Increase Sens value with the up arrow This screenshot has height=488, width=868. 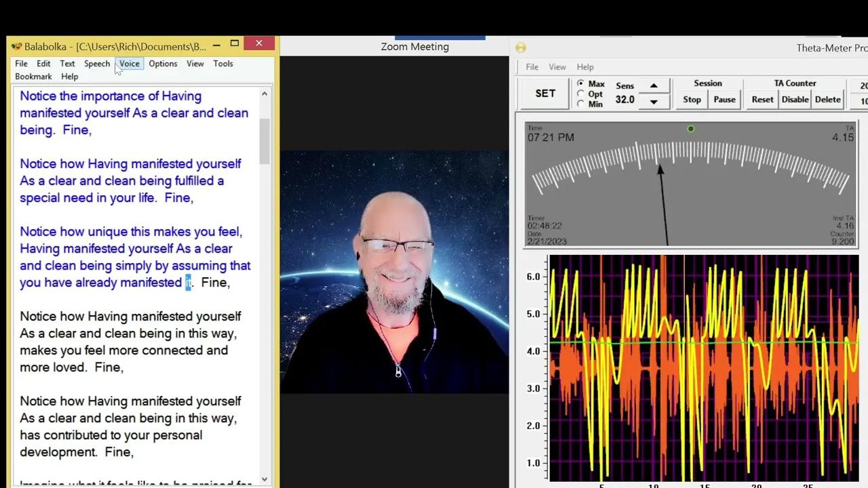pos(654,85)
